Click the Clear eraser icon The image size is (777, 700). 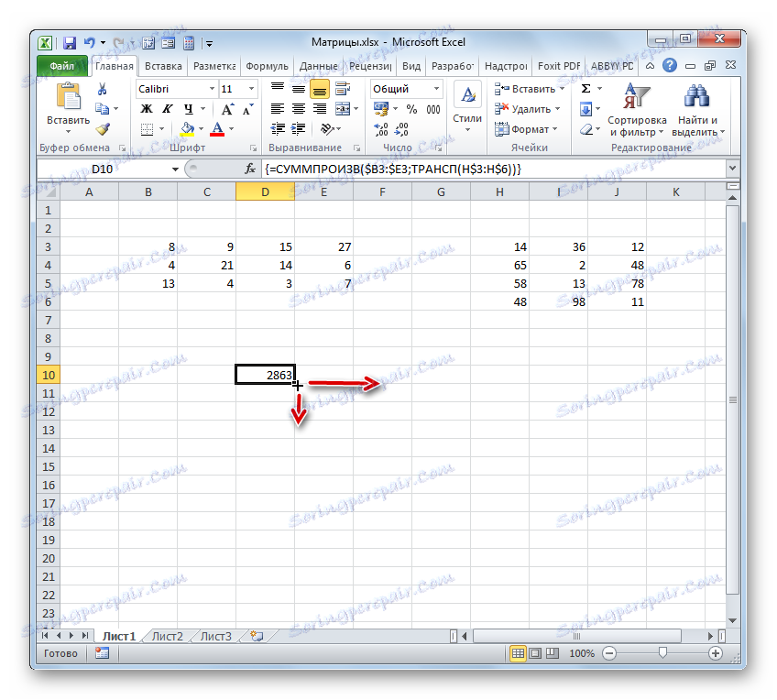coord(586,129)
